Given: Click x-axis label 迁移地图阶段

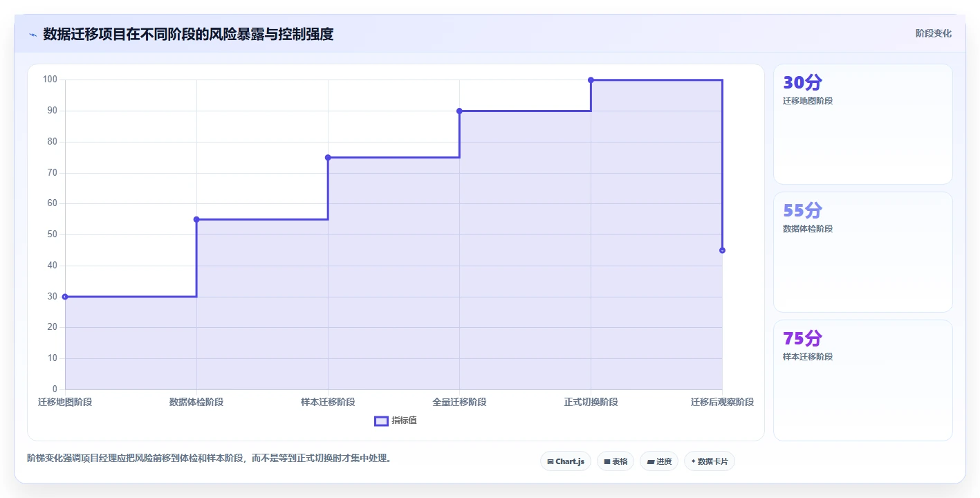Looking at the screenshot, I should 65,402.
